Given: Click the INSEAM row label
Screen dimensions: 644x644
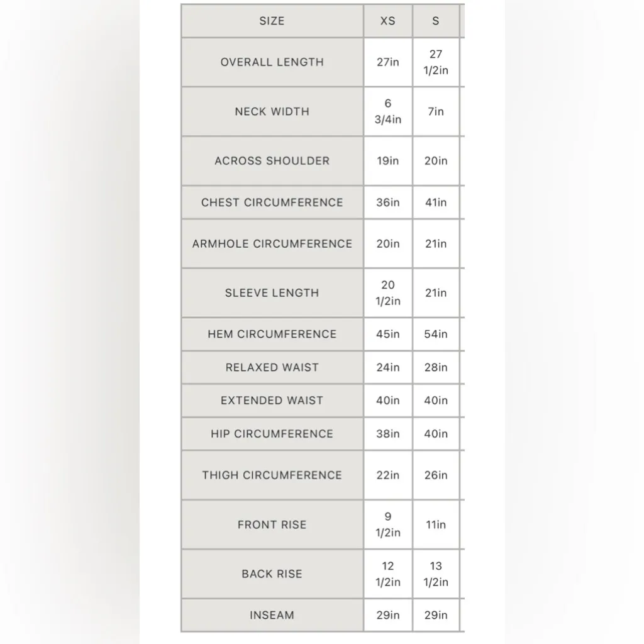Looking at the screenshot, I should pyautogui.click(x=272, y=615).
